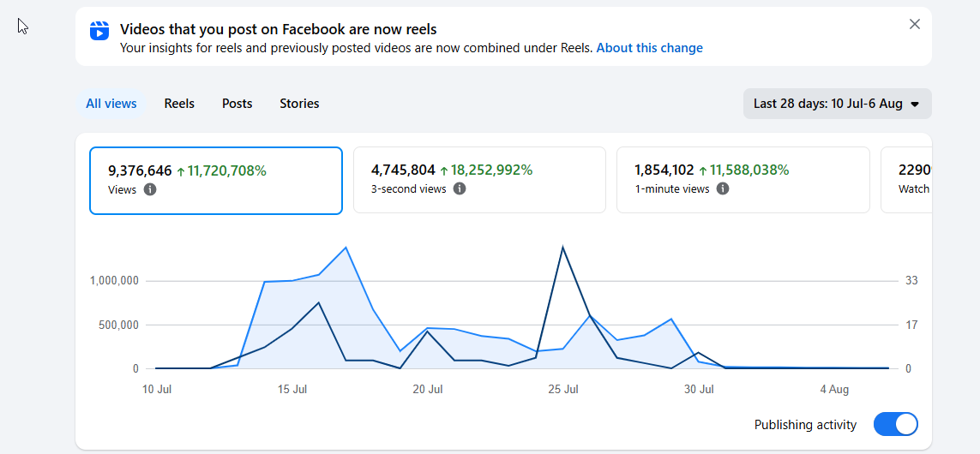
Task: Click the date range dropdown arrow
Action: [x=915, y=105]
